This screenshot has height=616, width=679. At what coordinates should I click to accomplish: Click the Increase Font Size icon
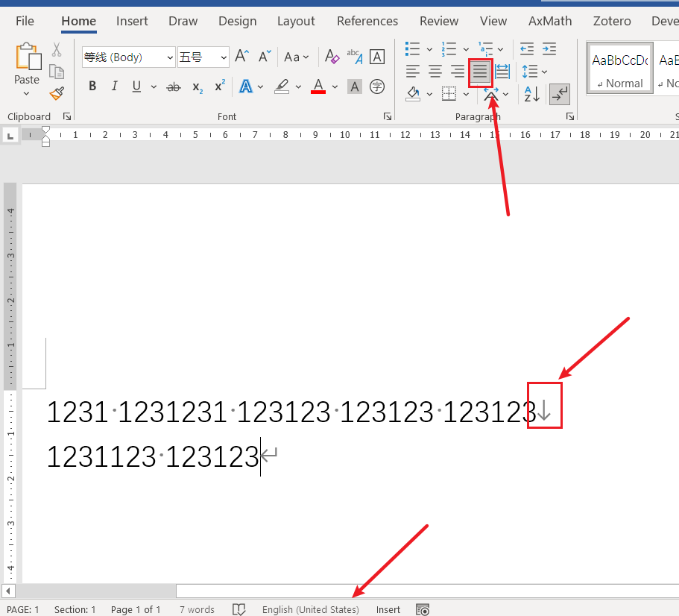(x=239, y=57)
